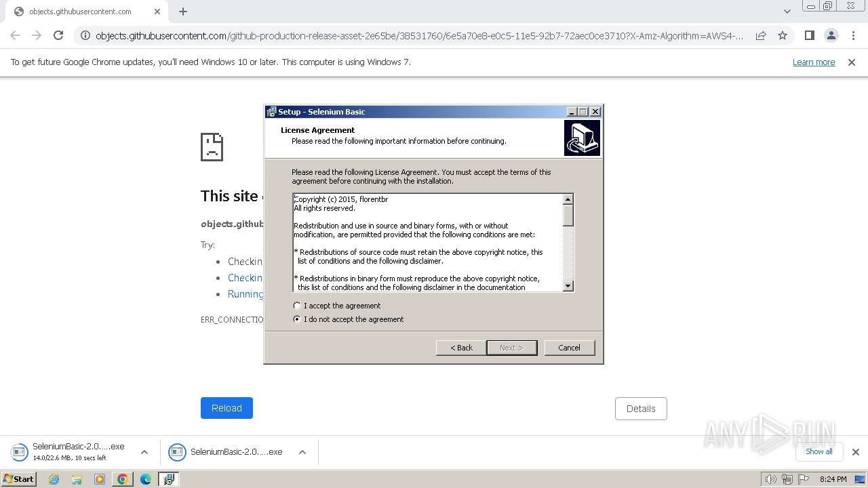Viewport: 868px width, 488px height.
Task: Click the volume speaker tray icon
Action: (771, 479)
